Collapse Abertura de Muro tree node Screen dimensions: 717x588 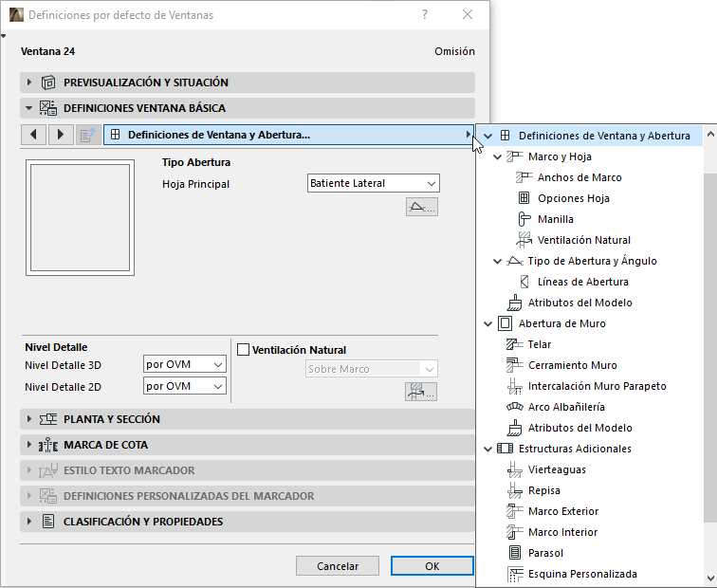487,323
